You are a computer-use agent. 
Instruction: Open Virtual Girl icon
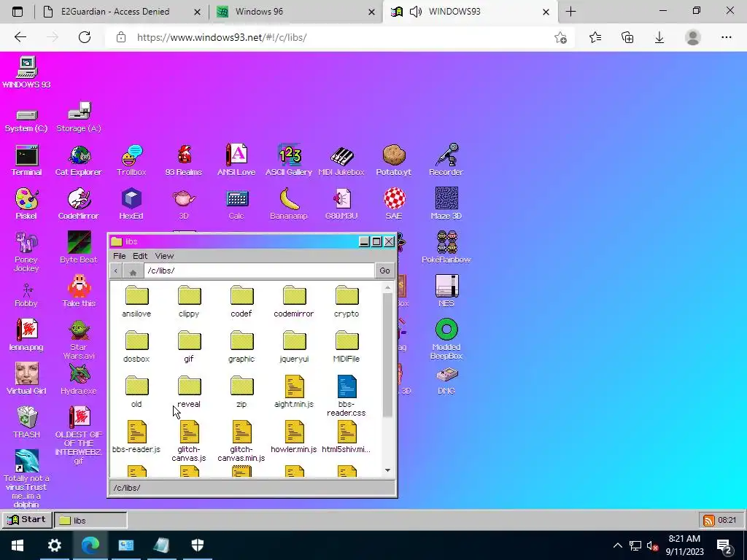click(26, 379)
